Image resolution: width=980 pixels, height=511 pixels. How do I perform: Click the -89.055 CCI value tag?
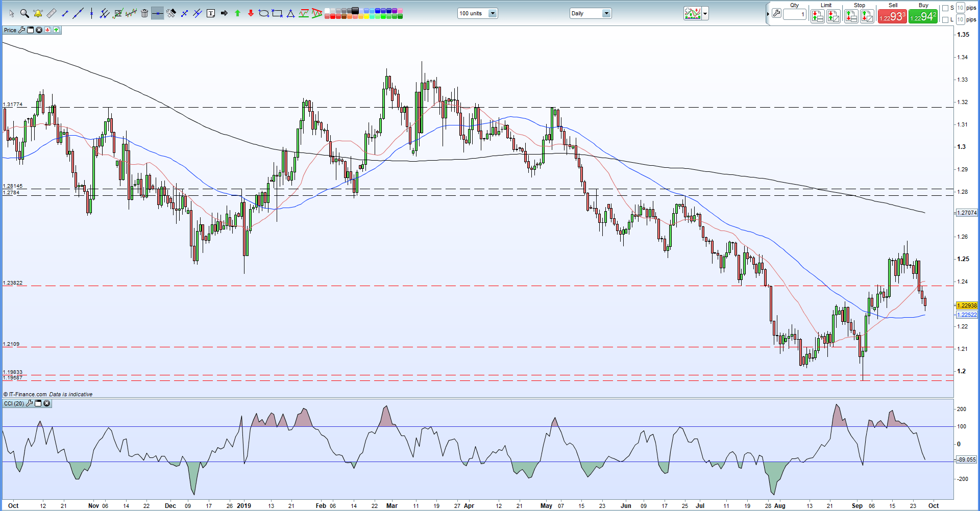(967, 459)
